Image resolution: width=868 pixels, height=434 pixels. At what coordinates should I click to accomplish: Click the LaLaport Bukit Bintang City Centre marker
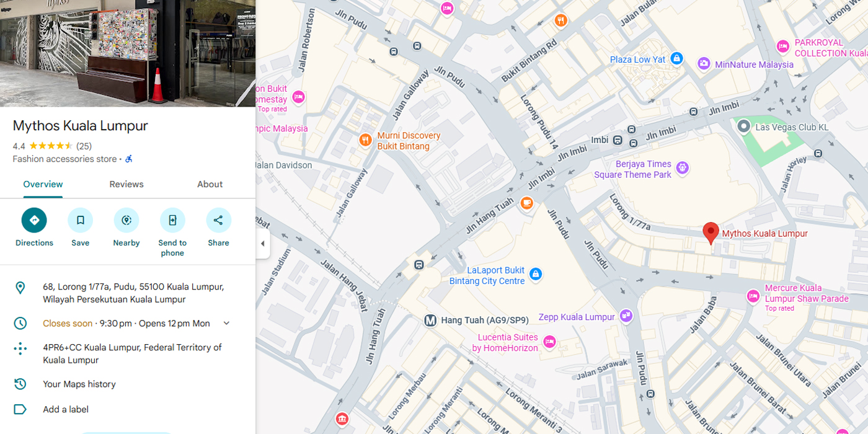pos(536,273)
